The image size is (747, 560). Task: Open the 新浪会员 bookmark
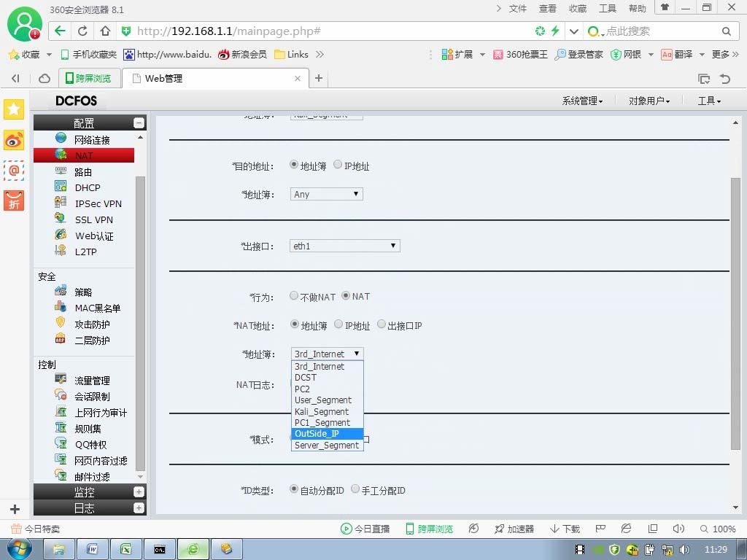pos(242,54)
